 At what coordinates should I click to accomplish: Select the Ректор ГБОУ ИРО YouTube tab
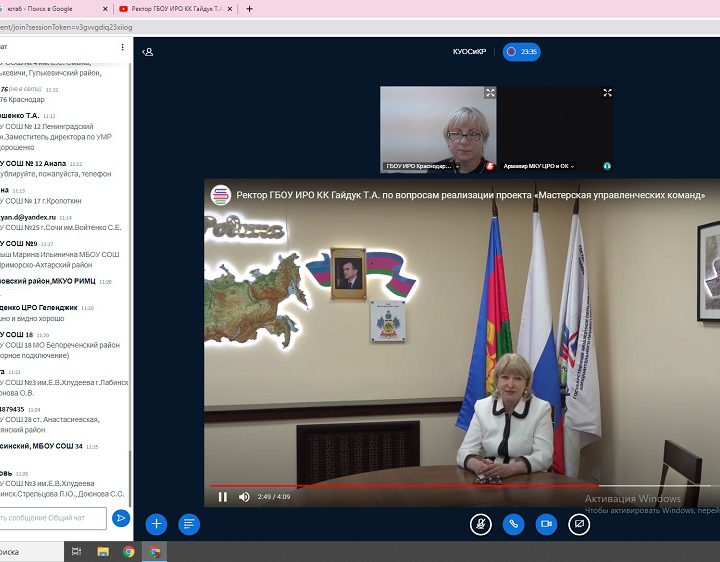click(x=180, y=9)
